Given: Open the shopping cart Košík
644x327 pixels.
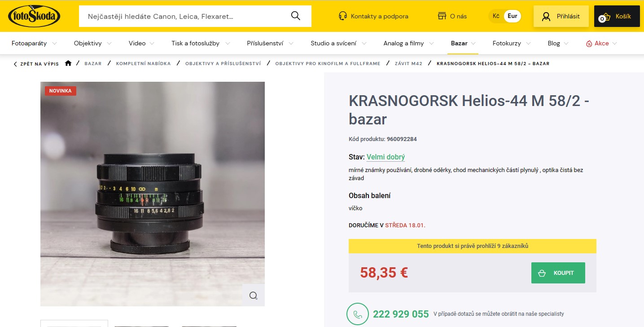Looking at the screenshot, I should click(x=617, y=16).
